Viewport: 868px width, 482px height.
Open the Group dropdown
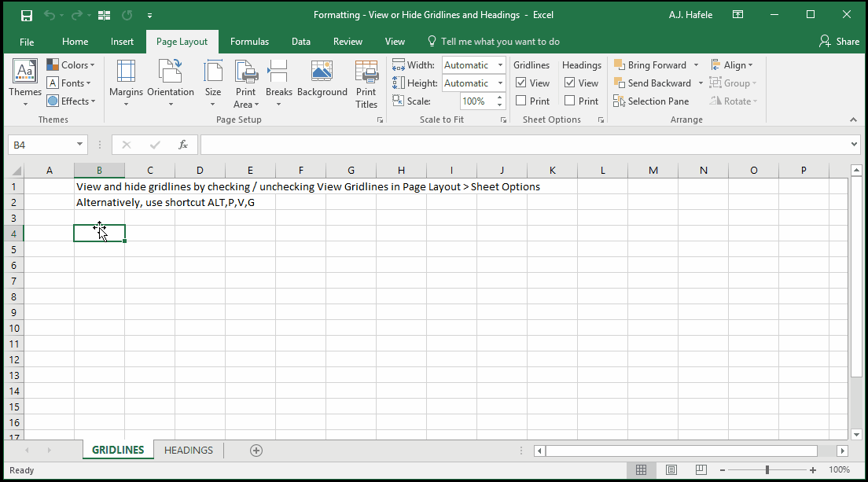(x=733, y=83)
